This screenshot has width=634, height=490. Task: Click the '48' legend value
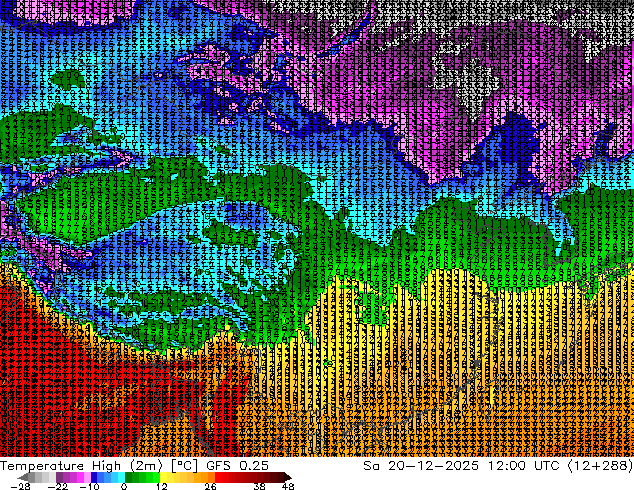288,486
